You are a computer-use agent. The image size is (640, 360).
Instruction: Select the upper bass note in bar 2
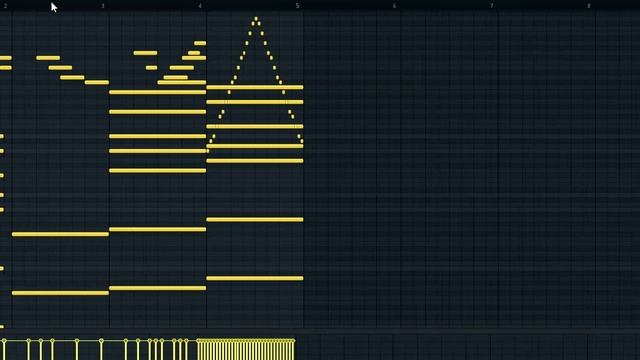(60, 234)
